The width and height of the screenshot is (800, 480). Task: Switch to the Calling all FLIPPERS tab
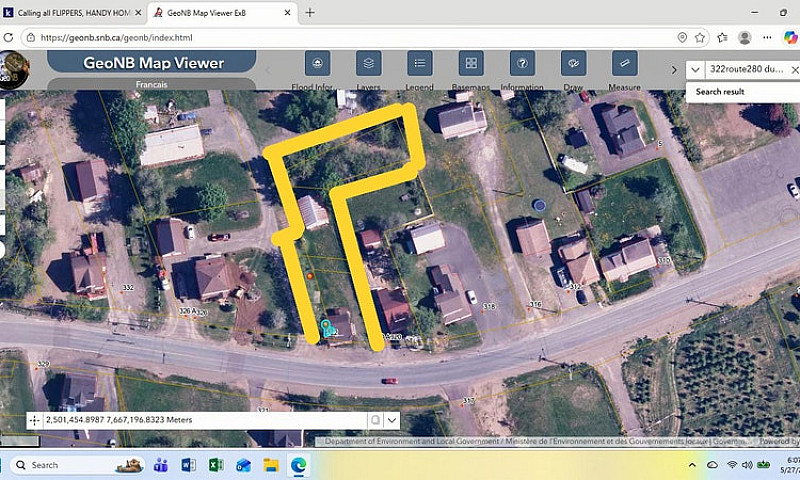(72, 13)
